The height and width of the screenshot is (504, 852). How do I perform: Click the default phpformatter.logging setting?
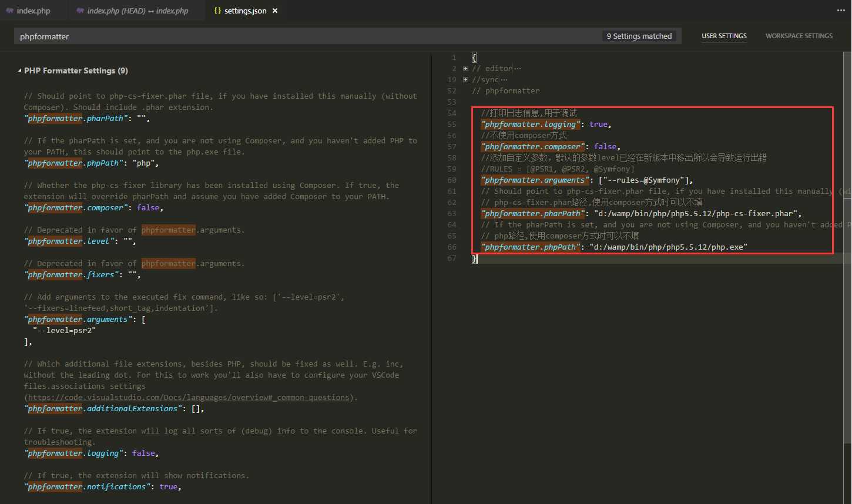(x=91, y=453)
